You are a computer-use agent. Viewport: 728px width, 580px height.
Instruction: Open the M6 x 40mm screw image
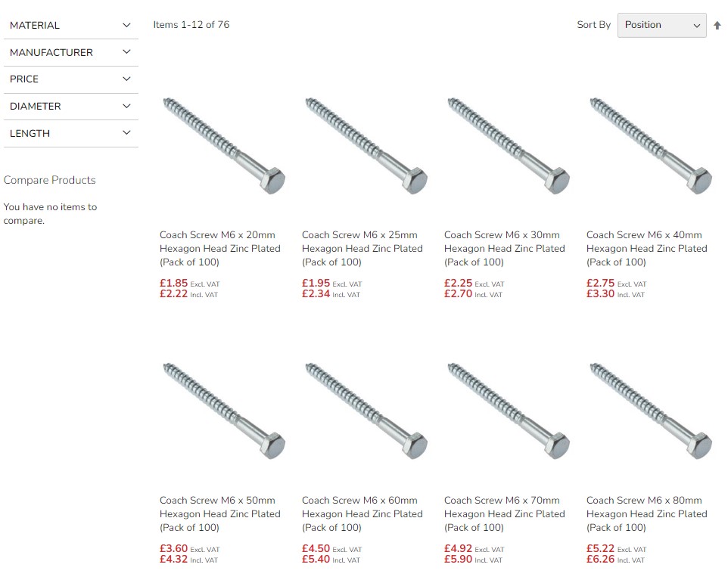(x=650, y=144)
